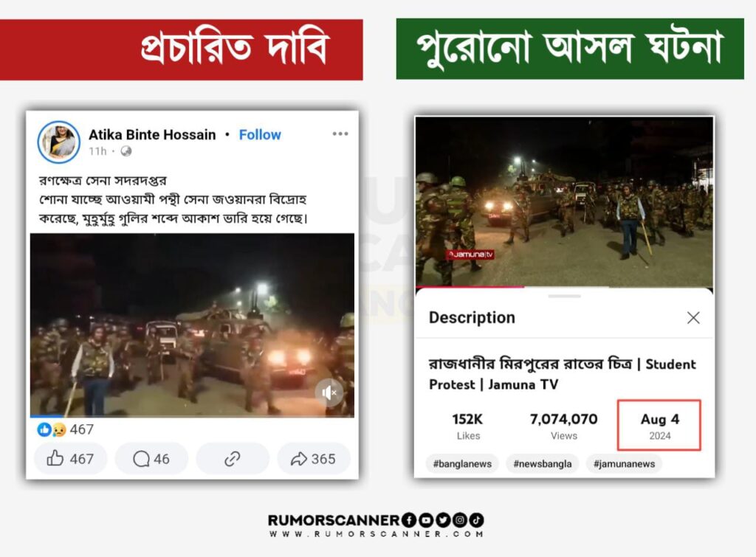Close the Description panel
The image size is (756, 557).
coord(693,317)
